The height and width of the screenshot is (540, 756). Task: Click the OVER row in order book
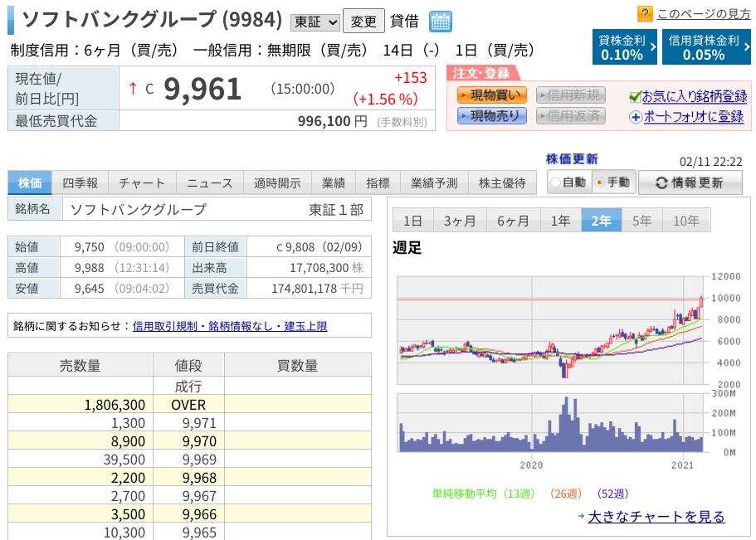tap(189, 405)
